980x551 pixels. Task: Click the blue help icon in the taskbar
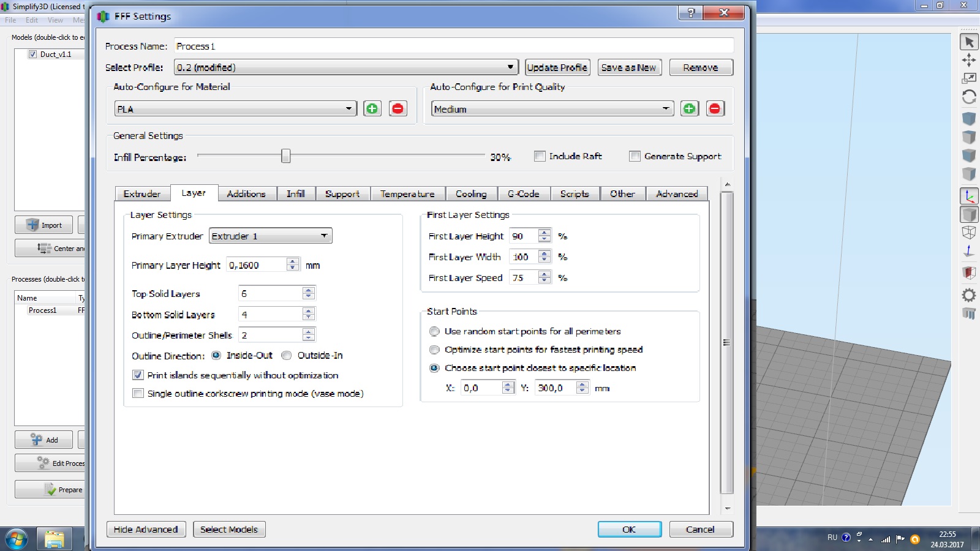[846, 538]
